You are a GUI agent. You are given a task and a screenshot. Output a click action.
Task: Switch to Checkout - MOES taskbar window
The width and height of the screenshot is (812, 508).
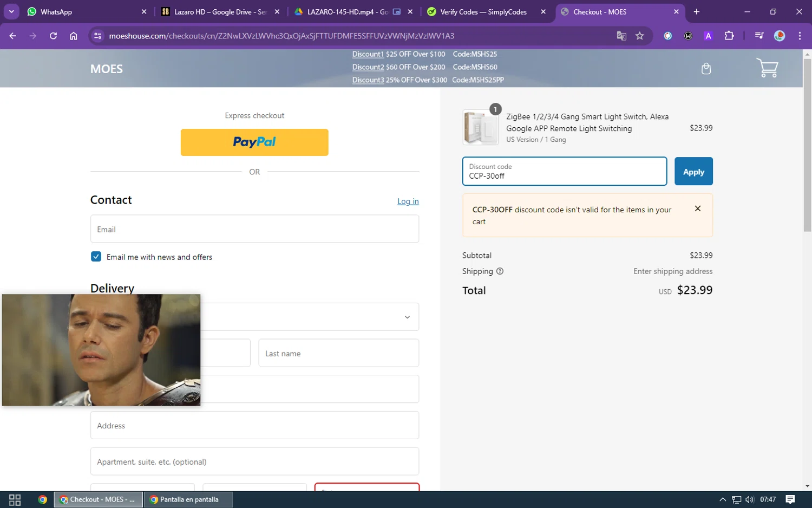click(98, 499)
